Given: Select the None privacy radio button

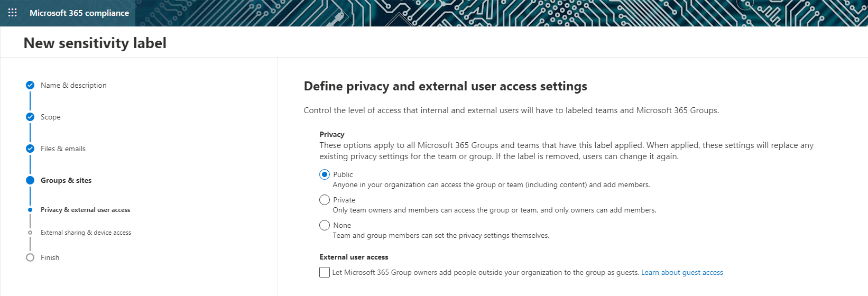Looking at the screenshot, I should coord(325,225).
